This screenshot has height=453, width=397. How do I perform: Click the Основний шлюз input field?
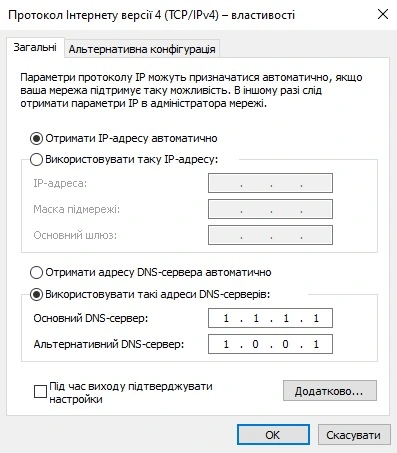coord(270,235)
